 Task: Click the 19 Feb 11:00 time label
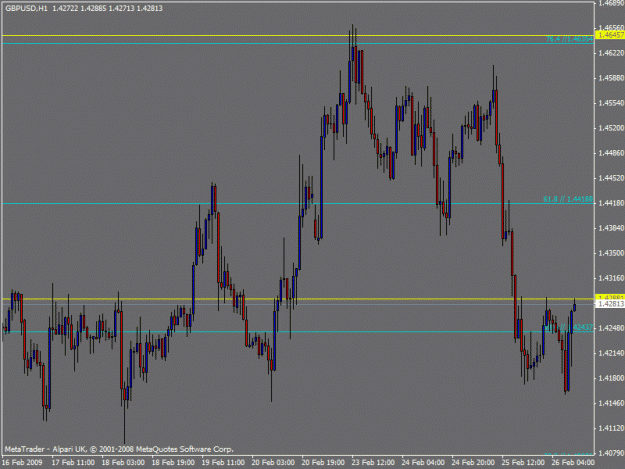tap(223, 463)
